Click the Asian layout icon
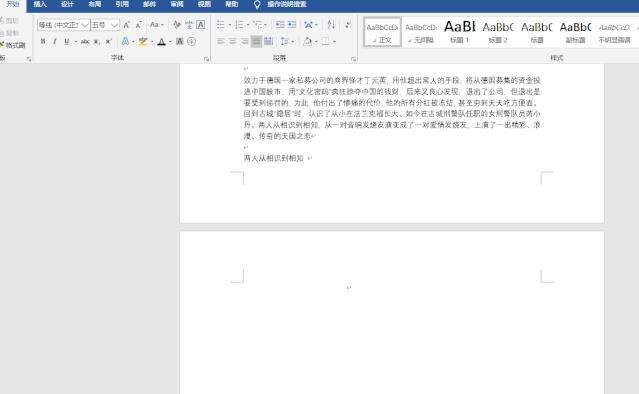 (x=309, y=25)
